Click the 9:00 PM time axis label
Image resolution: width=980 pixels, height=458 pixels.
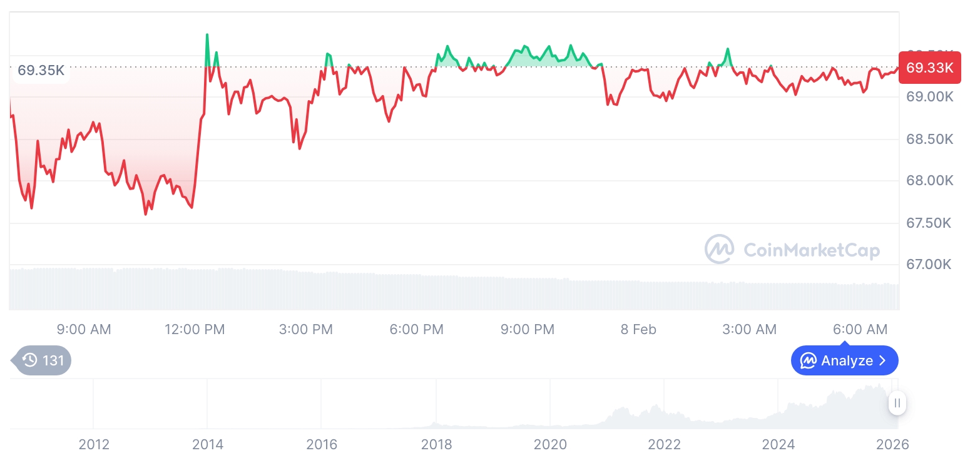528,330
